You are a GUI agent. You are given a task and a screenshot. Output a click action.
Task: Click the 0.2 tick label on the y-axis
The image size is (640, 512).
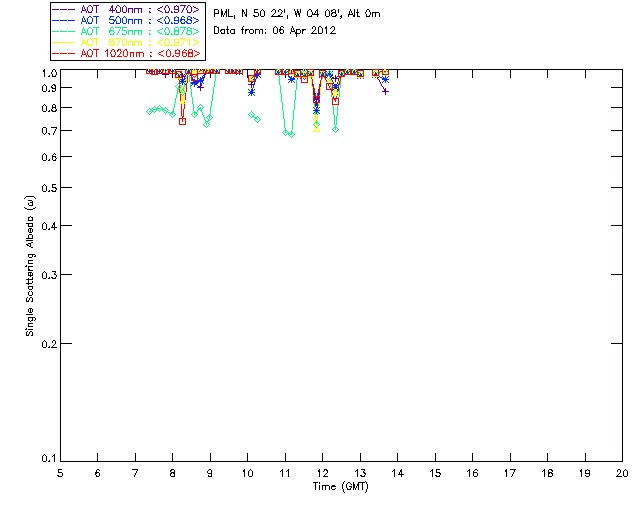[x=47, y=343]
